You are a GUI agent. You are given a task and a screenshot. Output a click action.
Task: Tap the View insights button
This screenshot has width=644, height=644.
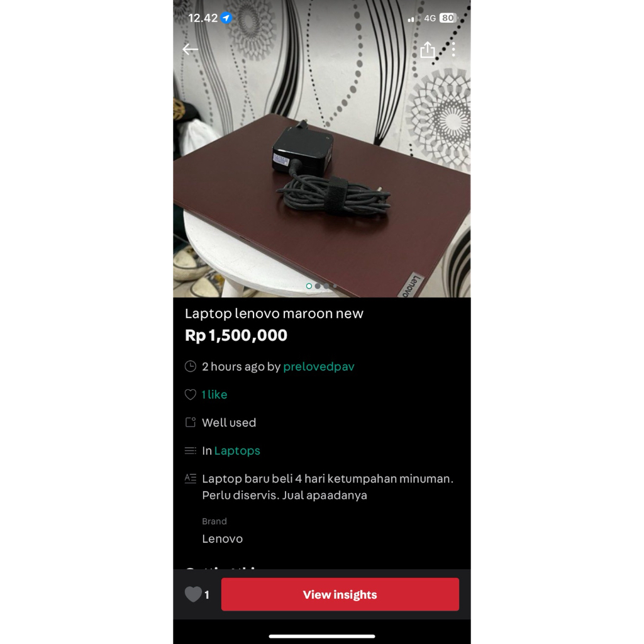click(x=340, y=594)
